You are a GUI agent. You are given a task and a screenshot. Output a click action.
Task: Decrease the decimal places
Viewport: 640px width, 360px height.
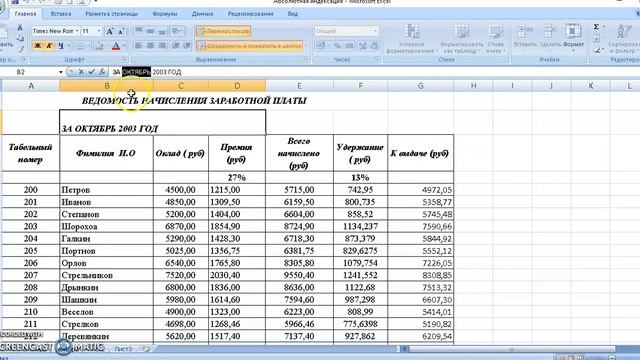pos(374,46)
